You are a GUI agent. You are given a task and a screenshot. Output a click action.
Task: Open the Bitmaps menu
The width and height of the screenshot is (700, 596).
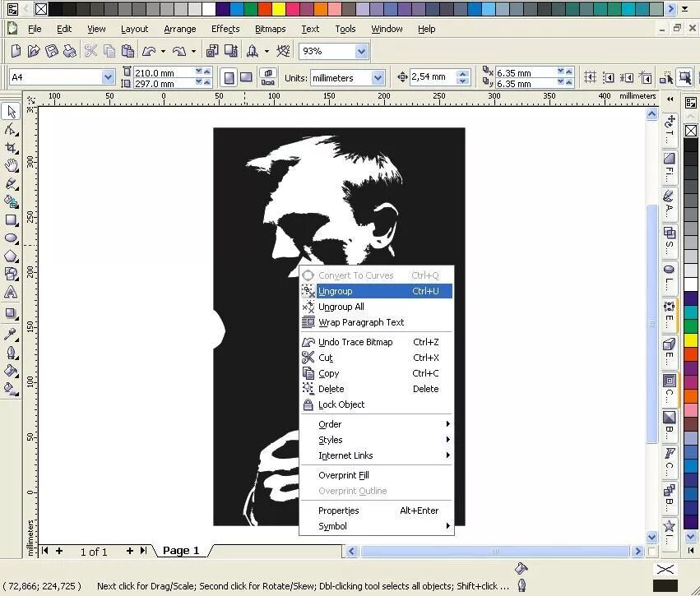coord(270,28)
